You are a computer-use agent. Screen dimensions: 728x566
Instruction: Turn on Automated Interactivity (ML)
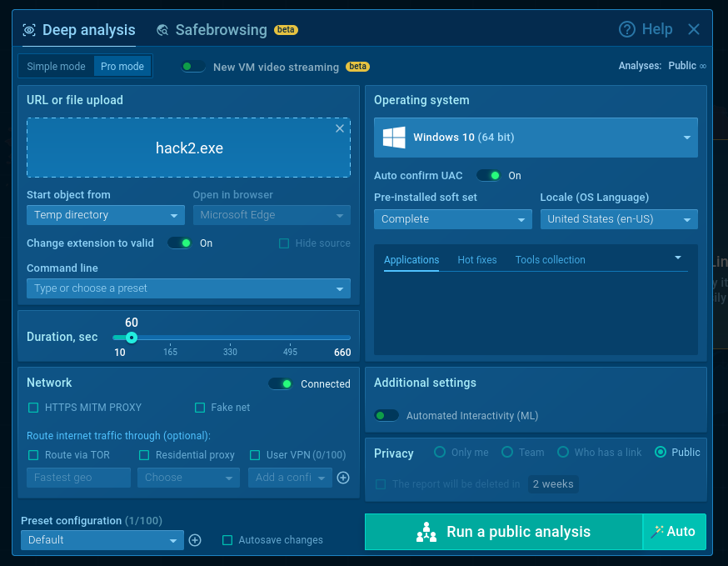[386, 415]
